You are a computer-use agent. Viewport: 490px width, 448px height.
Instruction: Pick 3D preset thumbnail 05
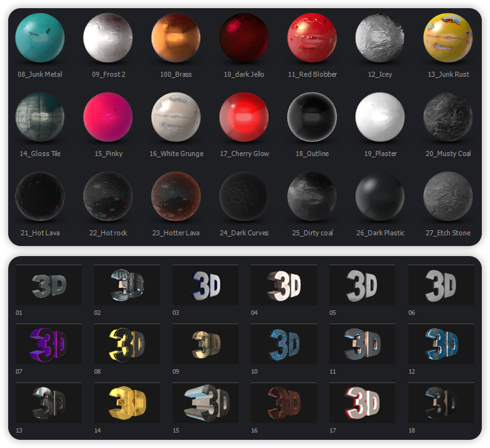362,285
